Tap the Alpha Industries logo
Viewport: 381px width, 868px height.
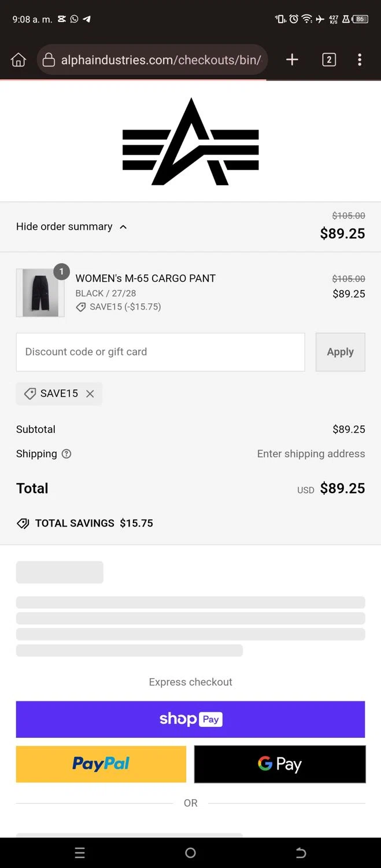coord(190,142)
